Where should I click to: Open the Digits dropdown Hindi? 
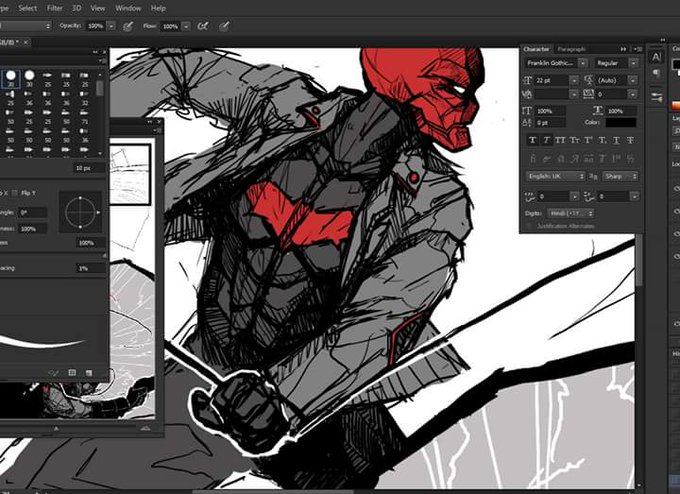570,213
